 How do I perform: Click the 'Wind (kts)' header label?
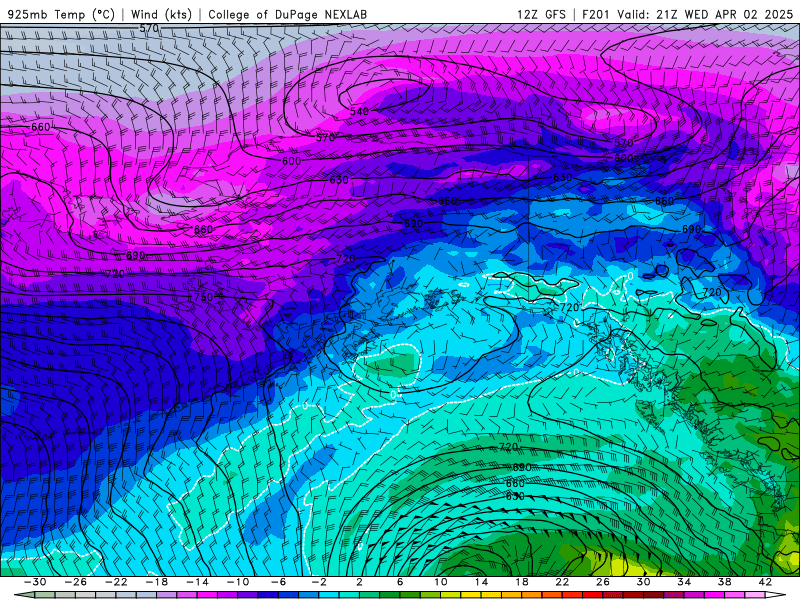[161, 14]
